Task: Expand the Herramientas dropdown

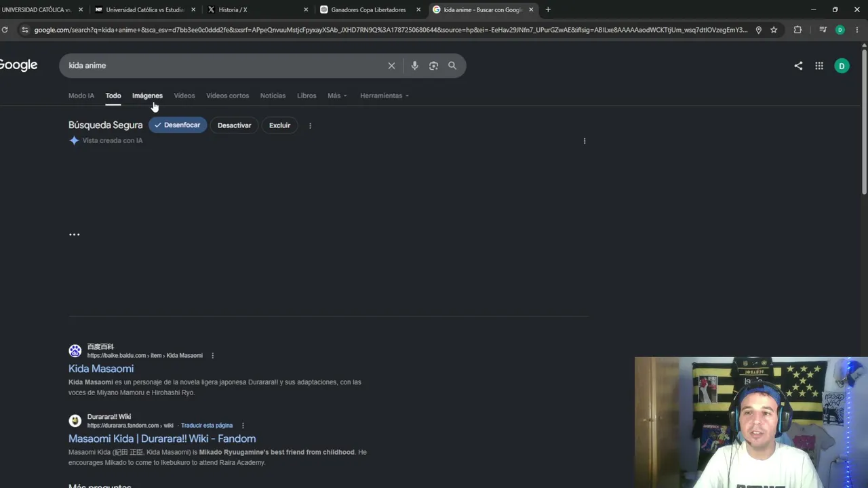Action: [x=384, y=96]
